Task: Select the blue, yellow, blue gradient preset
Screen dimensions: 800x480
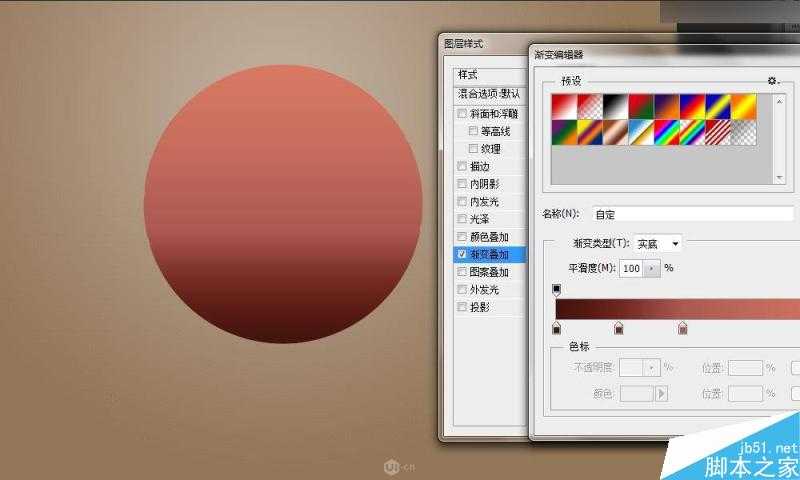Action: 718,107
